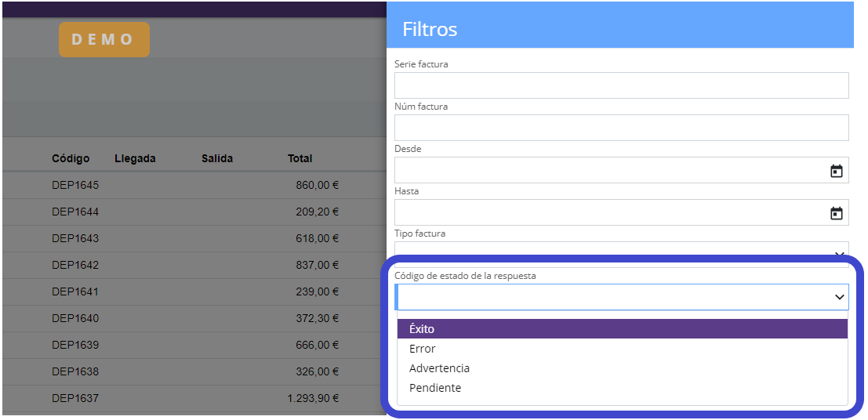Click the Código de estado combo box field

tap(612, 297)
